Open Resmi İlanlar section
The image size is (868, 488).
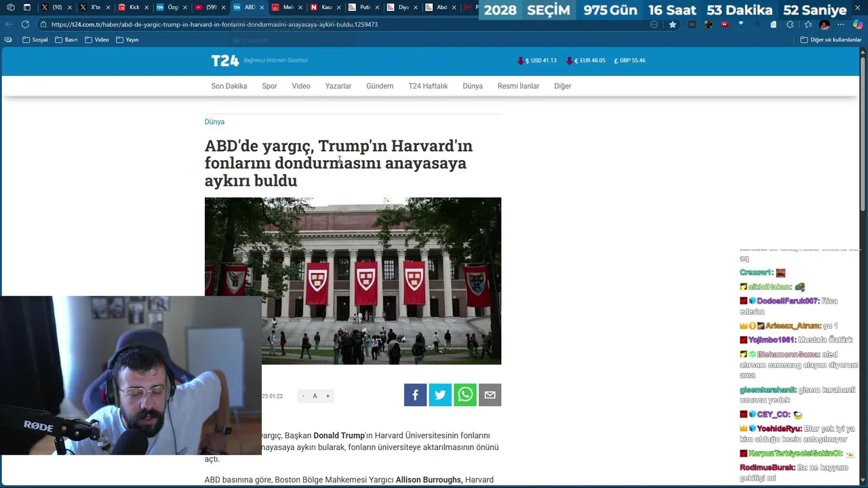pos(519,86)
